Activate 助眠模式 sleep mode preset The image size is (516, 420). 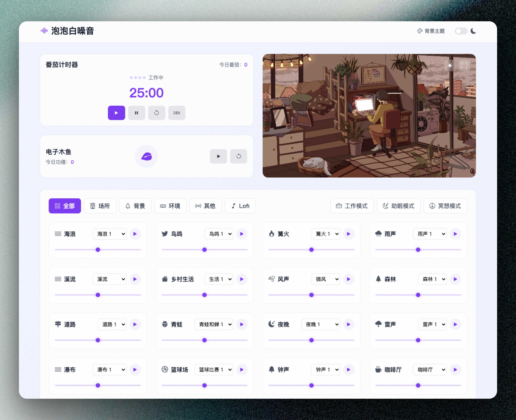coord(398,206)
